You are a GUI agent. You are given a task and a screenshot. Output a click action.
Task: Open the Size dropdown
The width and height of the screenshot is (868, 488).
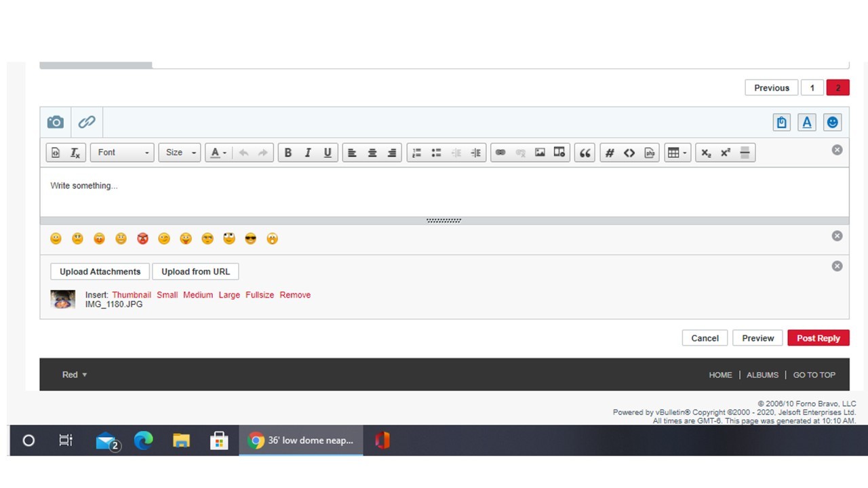click(180, 152)
